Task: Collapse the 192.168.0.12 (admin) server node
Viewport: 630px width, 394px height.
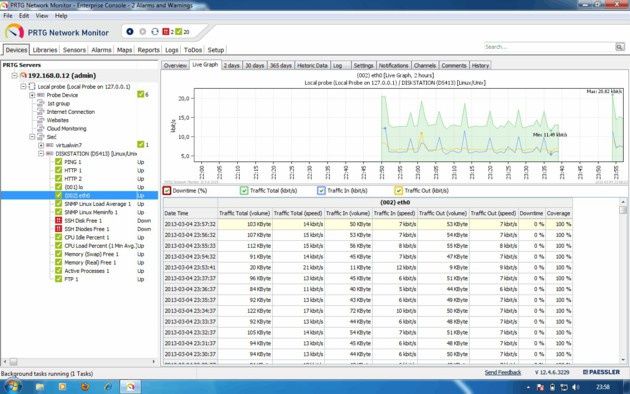Action: point(14,76)
